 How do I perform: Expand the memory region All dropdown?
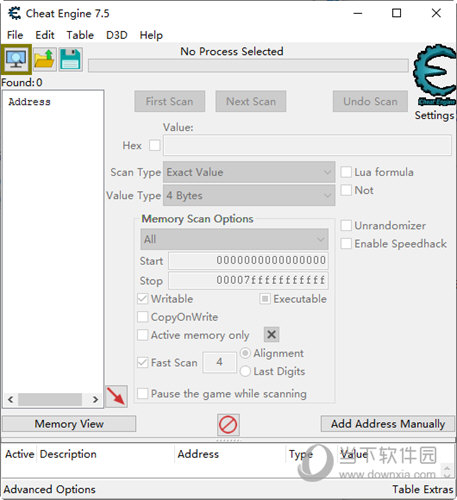coord(234,239)
